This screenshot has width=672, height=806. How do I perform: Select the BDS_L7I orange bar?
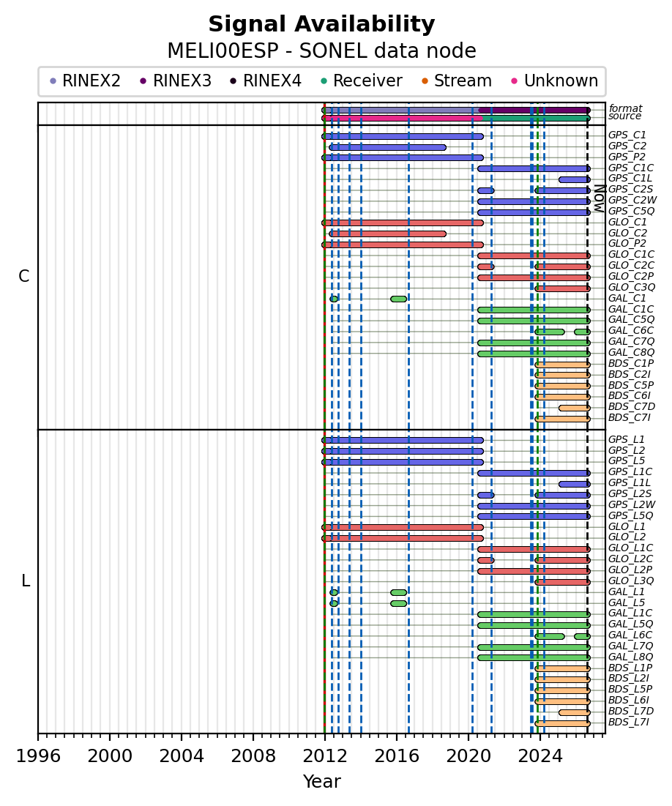click(x=562, y=723)
